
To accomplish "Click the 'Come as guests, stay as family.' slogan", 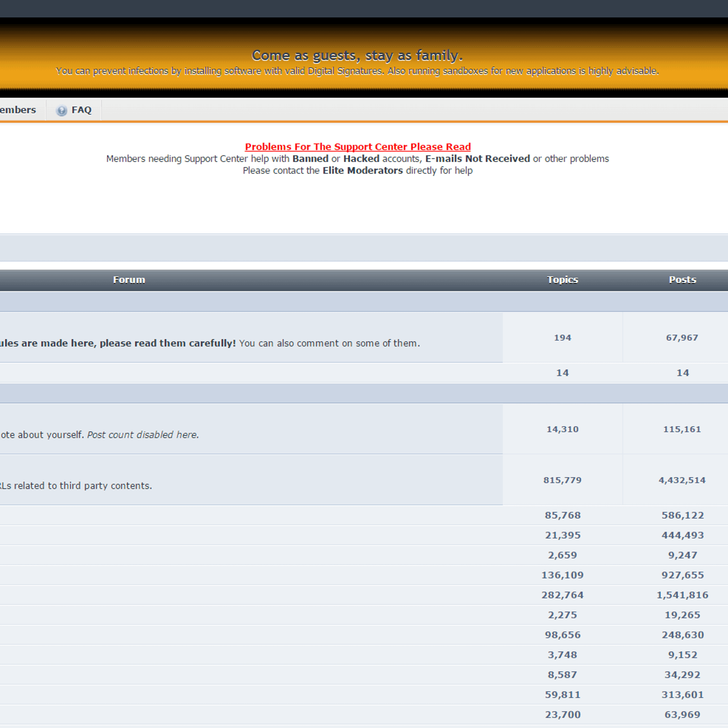I will point(357,56).
